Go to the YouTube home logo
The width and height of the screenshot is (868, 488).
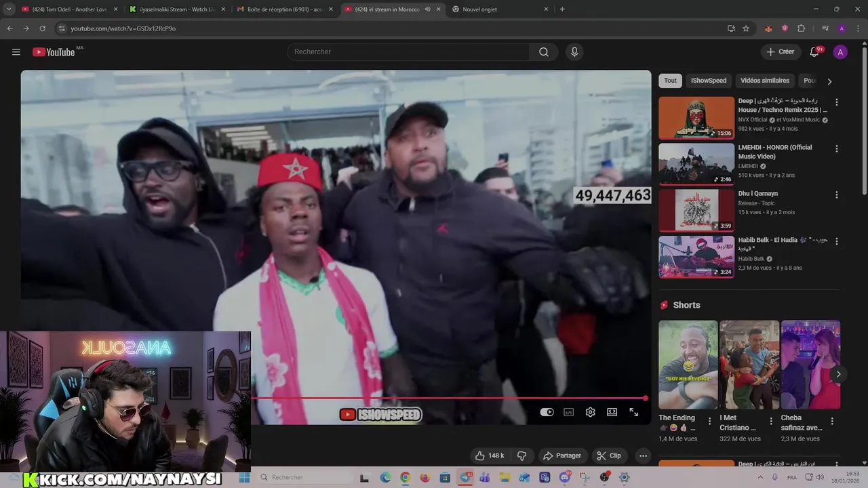[54, 52]
